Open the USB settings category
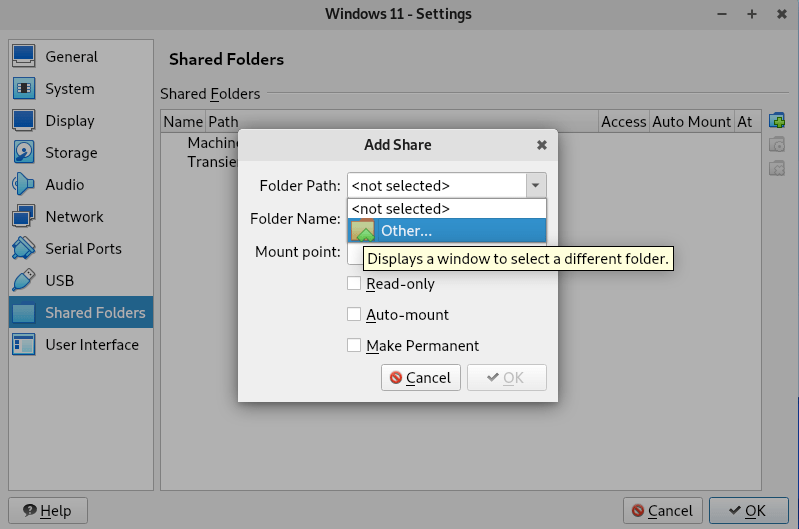The image size is (799, 529). [x=81, y=281]
